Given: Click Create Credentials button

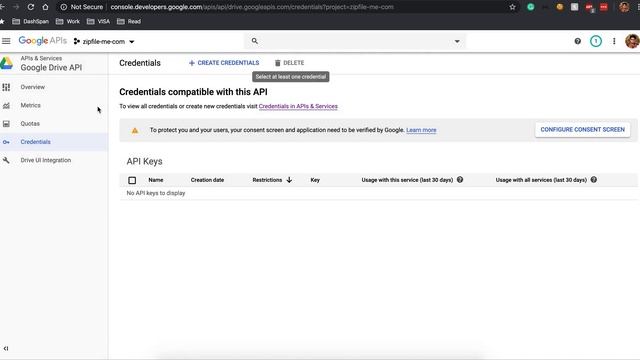Looking at the screenshot, I should (x=224, y=63).
